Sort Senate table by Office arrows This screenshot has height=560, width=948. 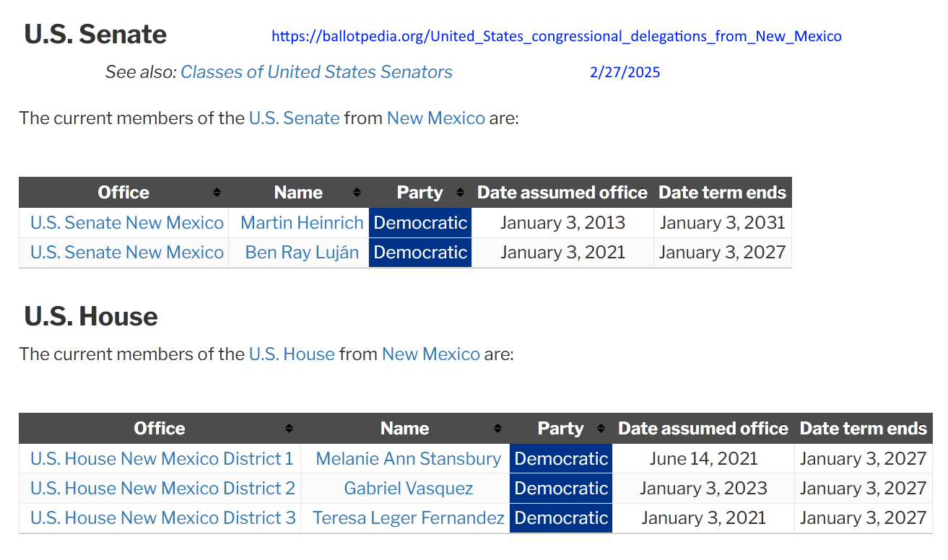(x=217, y=193)
